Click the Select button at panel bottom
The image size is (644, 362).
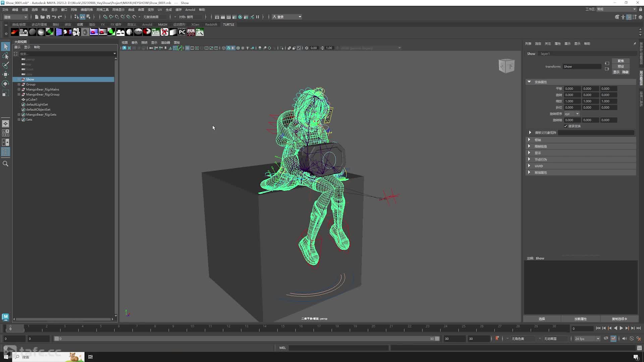pos(542,319)
